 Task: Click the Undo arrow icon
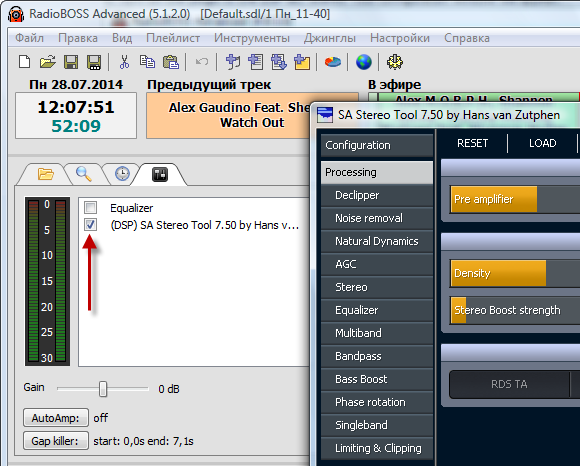tap(202, 61)
